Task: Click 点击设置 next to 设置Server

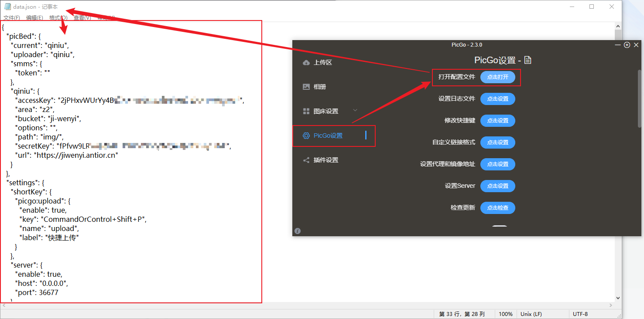Action: [x=498, y=186]
